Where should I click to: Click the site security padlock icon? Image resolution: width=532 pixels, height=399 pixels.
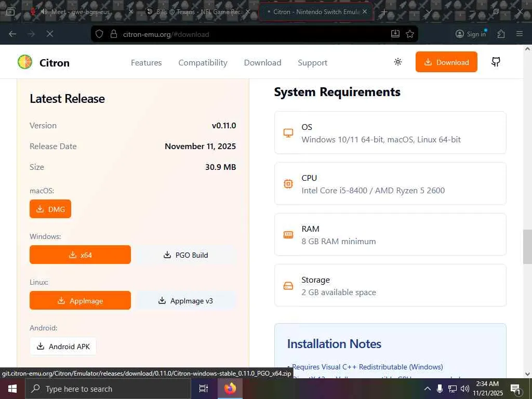click(x=114, y=34)
